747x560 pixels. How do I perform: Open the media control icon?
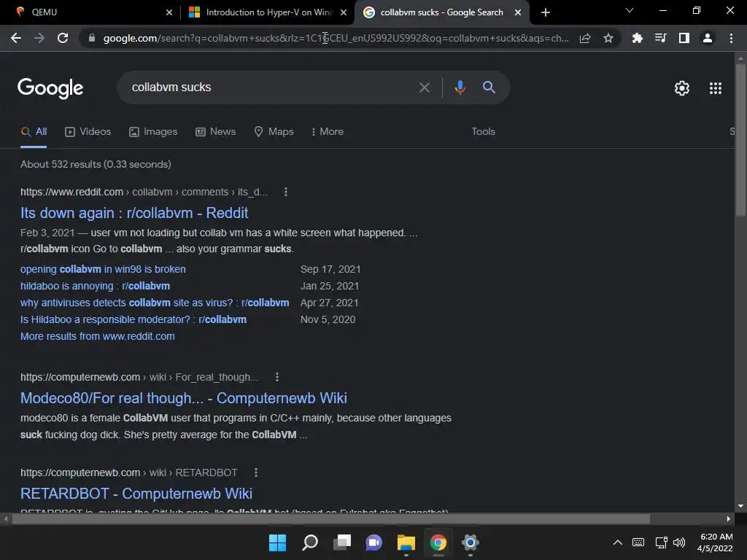click(660, 38)
